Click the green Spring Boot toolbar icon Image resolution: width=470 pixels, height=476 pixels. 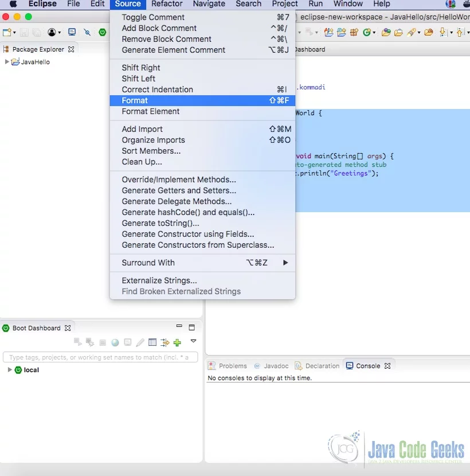[103, 32]
